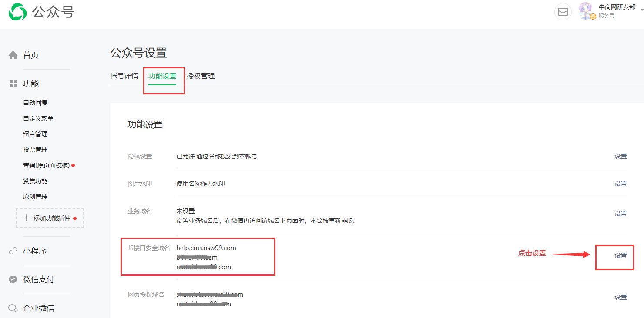Viewport: 644px width, 318px height.
Task: Click the 公众号设置 page heading
Action: coord(138,53)
